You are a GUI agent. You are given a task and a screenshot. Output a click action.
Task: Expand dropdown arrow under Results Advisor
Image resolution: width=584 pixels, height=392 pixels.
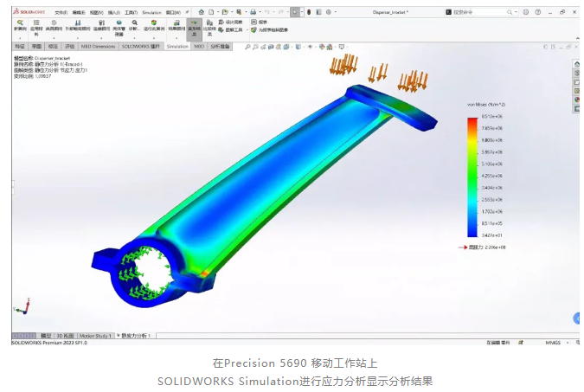coord(176,38)
